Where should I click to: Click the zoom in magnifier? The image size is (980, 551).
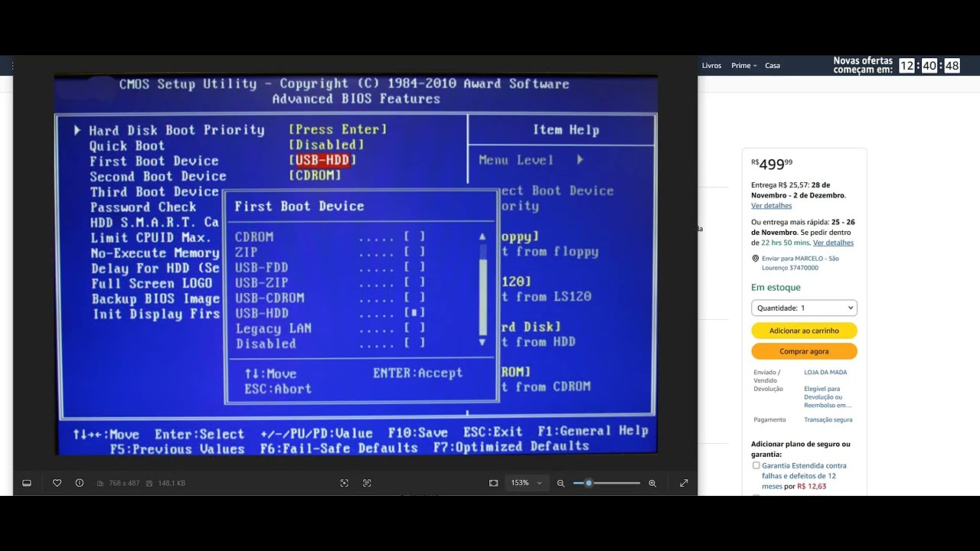pyautogui.click(x=652, y=483)
